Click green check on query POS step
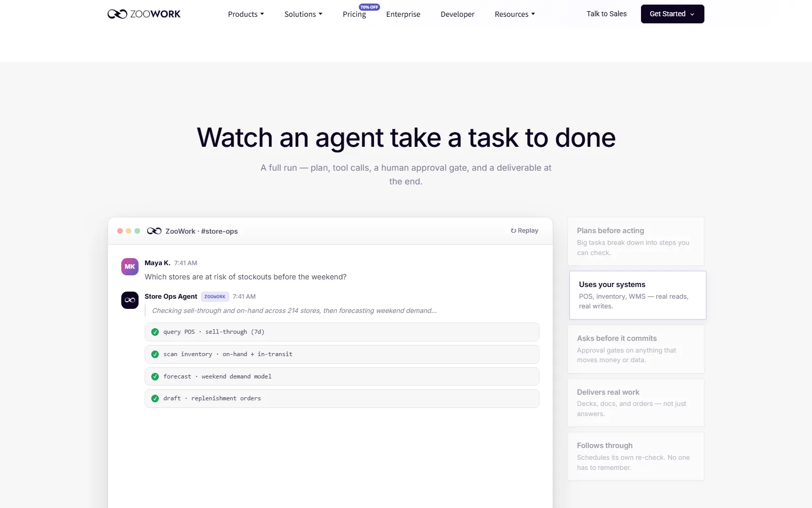This screenshot has height=508, width=812. [155, 332]
